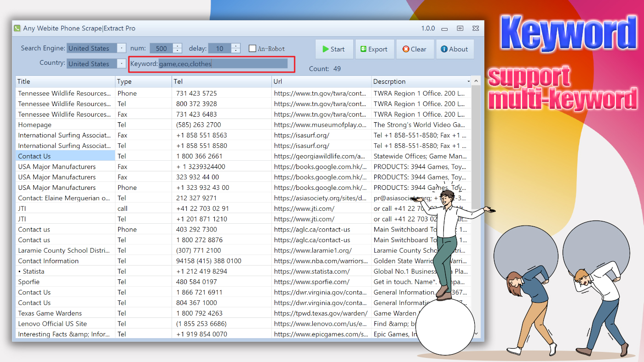The width and height of the screenshot is (644, 362).
Task: Click into the Keyword input field
Action: pos(223,64)
